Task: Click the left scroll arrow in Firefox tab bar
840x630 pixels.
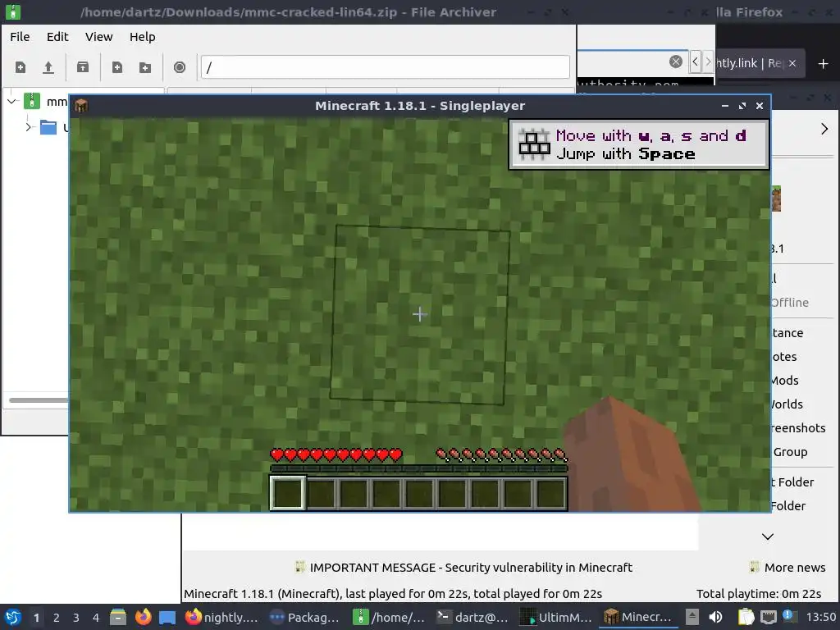Action: coord(695,62)
